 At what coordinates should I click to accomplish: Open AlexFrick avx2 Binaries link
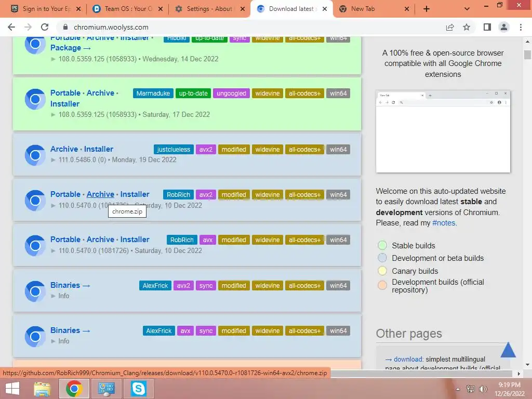(x=70, y=285)
